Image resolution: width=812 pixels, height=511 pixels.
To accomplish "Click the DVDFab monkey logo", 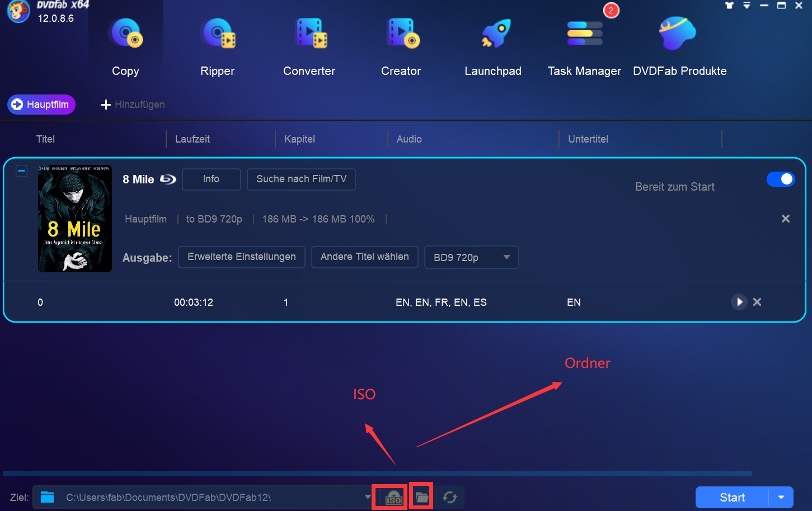I will click(18, 12).
